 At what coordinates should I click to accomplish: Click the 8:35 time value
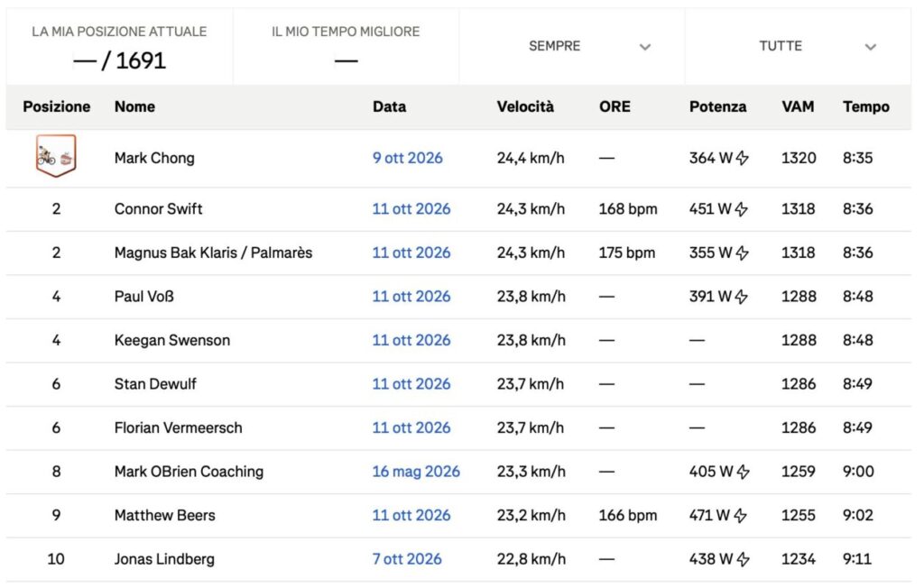[x=857, y=158]
